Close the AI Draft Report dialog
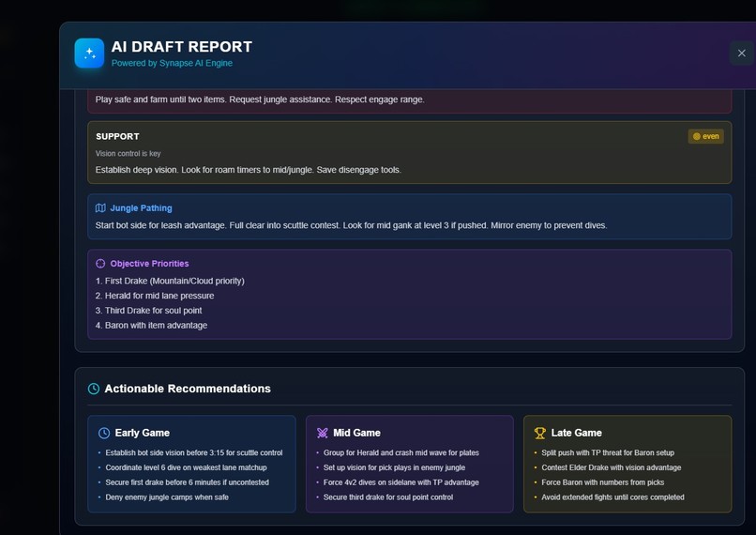The height and width of the screenshot is (535, 756). (742, 53)
